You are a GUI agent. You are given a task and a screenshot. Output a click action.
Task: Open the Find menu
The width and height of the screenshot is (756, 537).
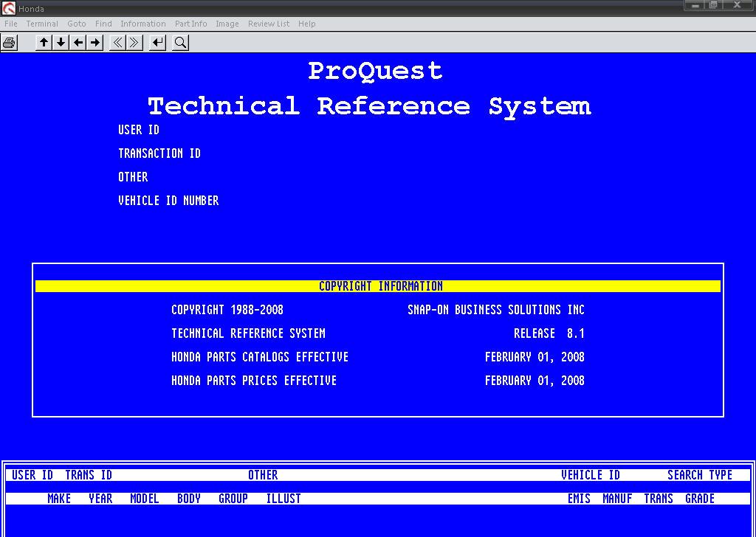(103, 24)
